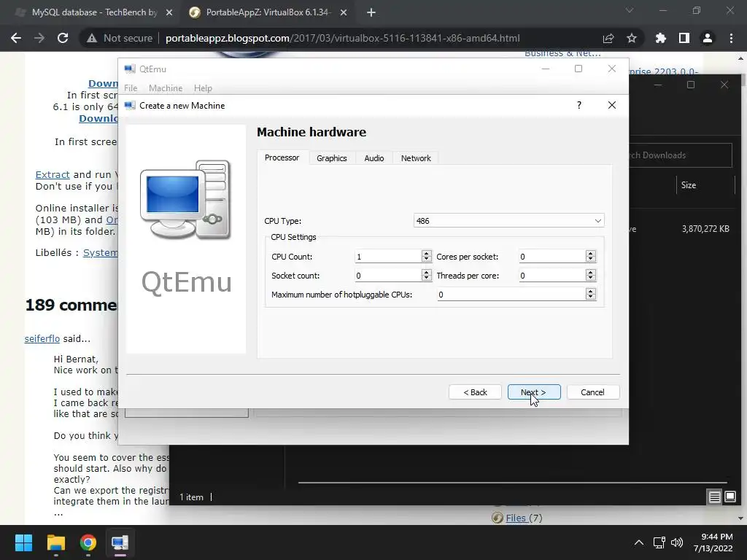Cancel the Create a new Machine wizard

592,392
